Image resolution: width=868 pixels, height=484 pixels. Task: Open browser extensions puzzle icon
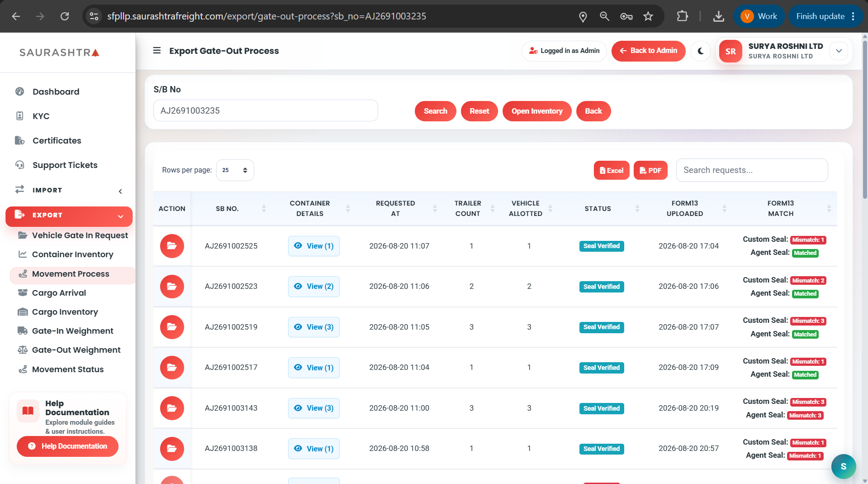click(x=682, y=16)
